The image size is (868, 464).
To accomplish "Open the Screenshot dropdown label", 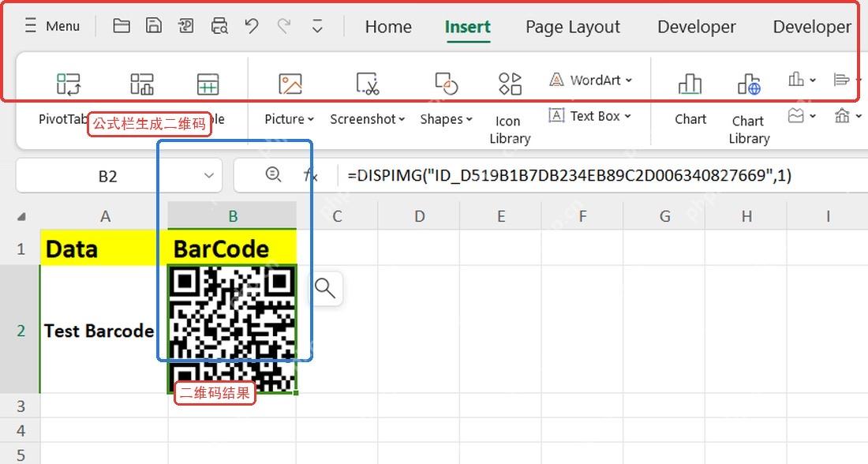I will tap(368, 119).
